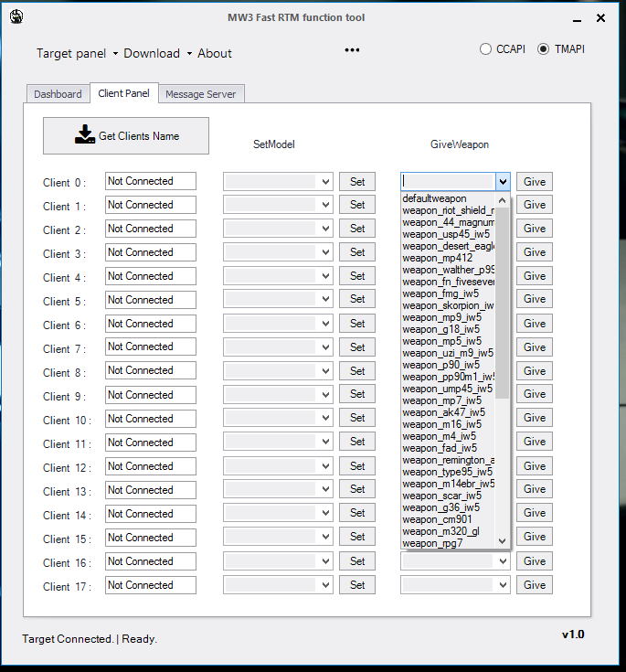Select weapon_g18_iw5 from the list
626x672 pixels.
click(x=448, y=329)
